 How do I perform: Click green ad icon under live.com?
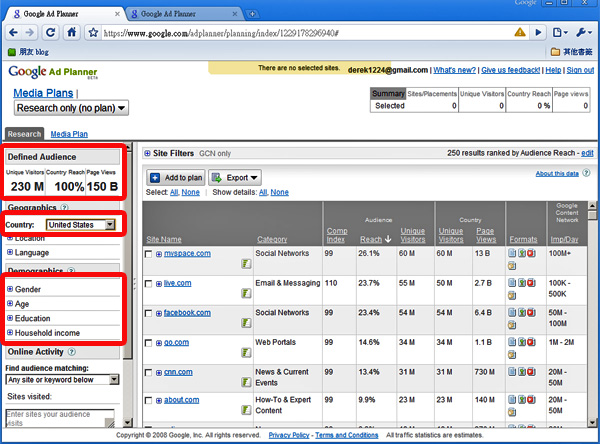pyautogui.click(x=246, y=294)
